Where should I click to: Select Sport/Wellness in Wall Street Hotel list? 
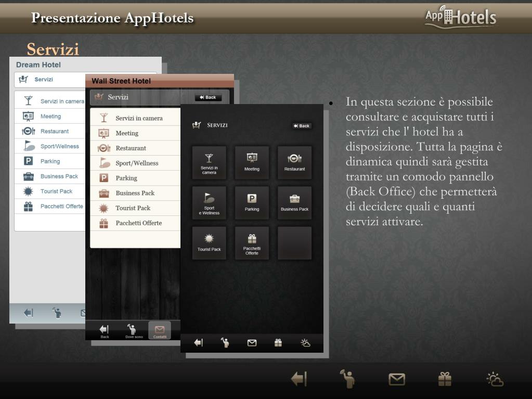click(x=135, y=163)
